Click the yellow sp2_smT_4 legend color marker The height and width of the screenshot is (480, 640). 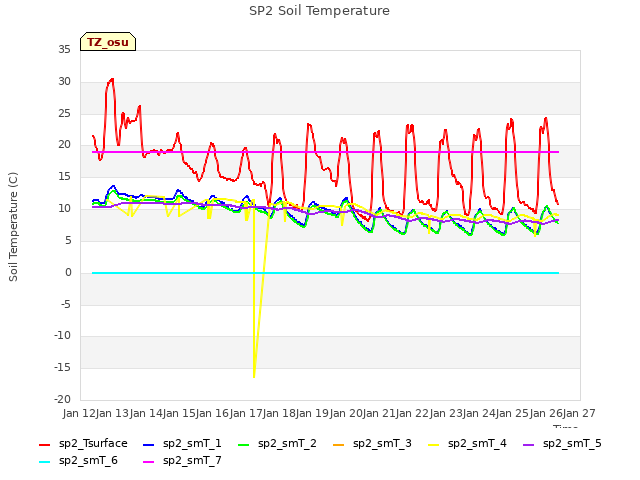pos(433,444)
